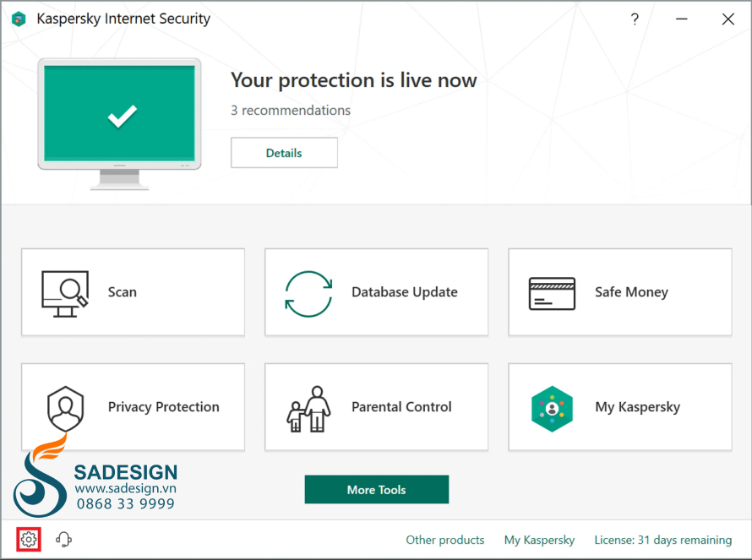
Task: Click the Privacy Protection shield icon
Action: pos(66,409)
